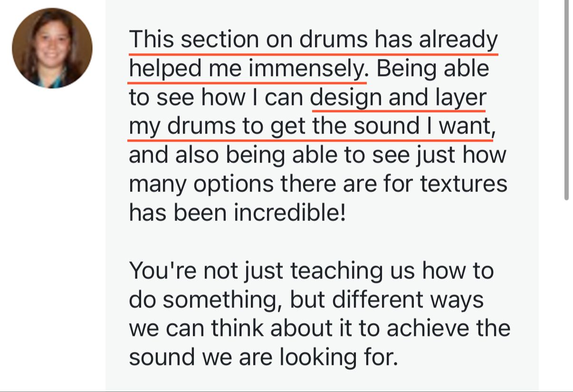Click the line "we can think about it to achieve the"
Viewport: 573px width, 392px height.
(x=319, y=328)
